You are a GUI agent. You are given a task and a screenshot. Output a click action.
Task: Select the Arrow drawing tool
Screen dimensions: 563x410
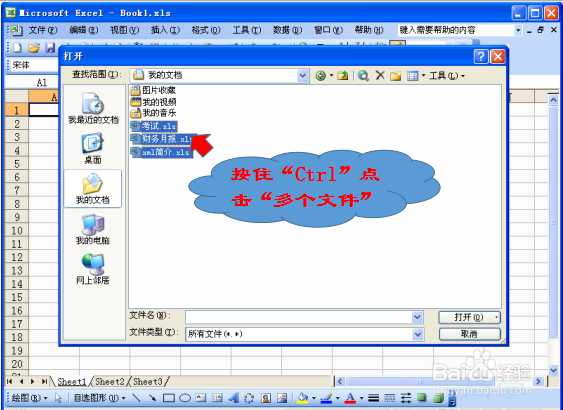point(152,397)
